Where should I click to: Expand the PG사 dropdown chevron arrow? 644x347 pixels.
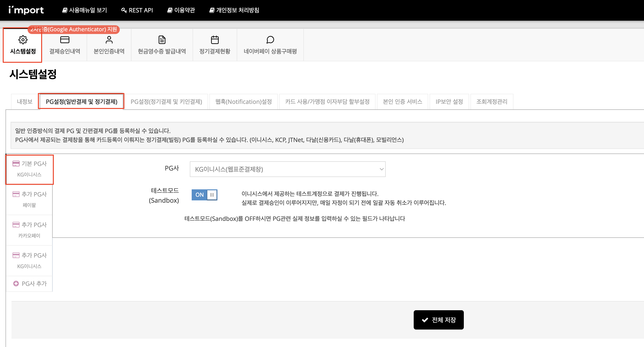coord(382,169)
